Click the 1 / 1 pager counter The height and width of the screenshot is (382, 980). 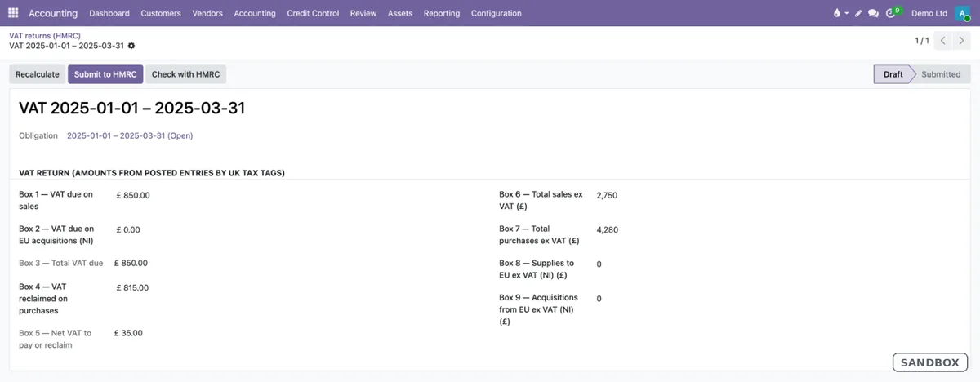coord(922,40)
